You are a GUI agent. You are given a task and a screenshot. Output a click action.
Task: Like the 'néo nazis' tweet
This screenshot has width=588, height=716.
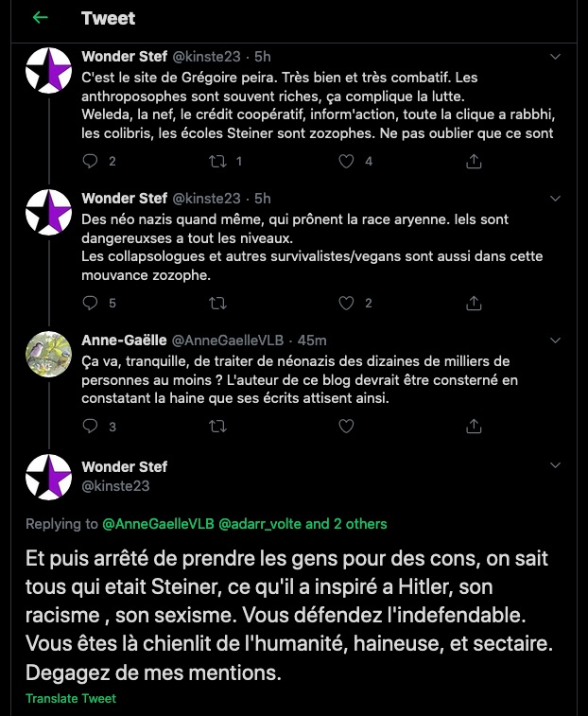pos(347,304)
